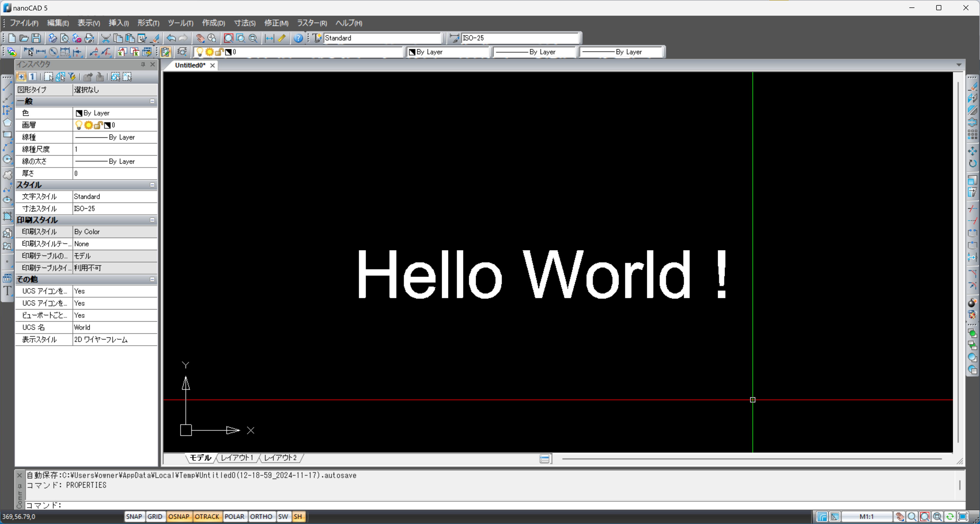The width and height of the screenshot is (980, 524).
Task: Click the Quick select filter icon in Inspector
Action: (72, 77)
